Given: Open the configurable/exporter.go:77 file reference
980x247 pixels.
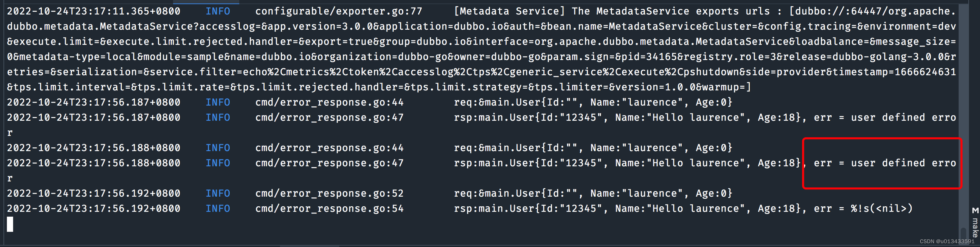Looking at the screenshot, I should (x=339, y=11).
